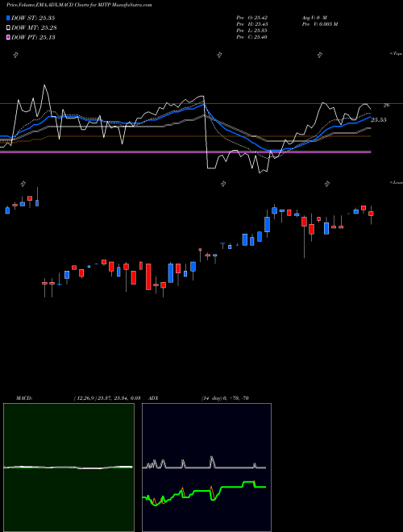Click the '26' price level label

(386, 106)
